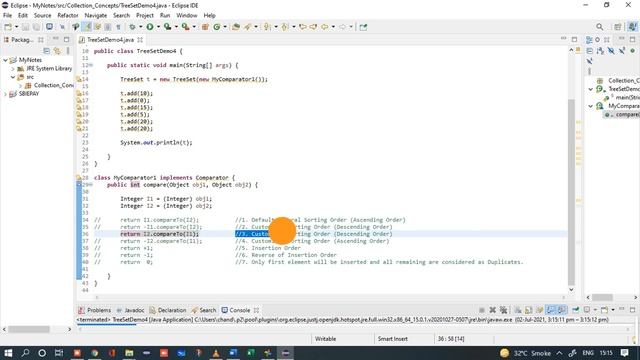Switch to the Problems tab

pos(95,310)
